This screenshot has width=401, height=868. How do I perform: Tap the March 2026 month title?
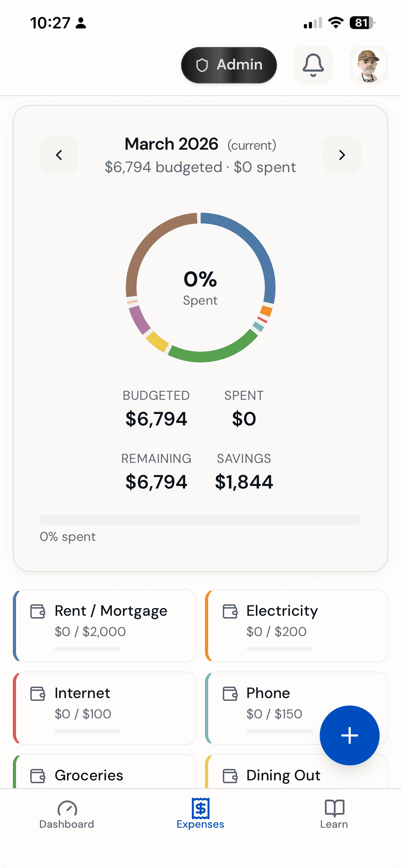coord(171,144)
